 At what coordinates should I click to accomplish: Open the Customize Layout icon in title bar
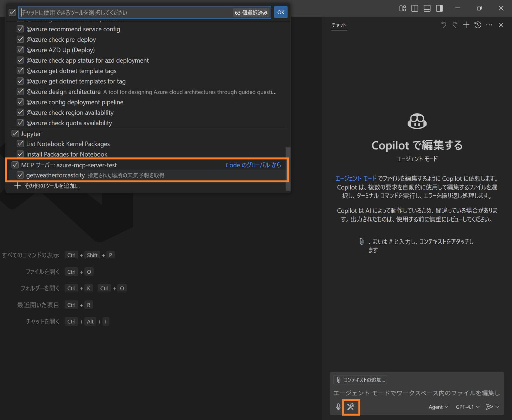point(403,8)
